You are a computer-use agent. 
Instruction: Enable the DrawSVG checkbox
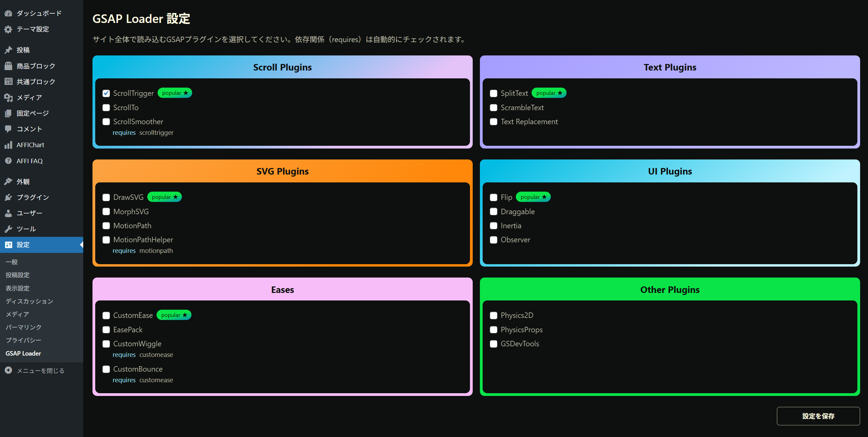click(106, 197)
